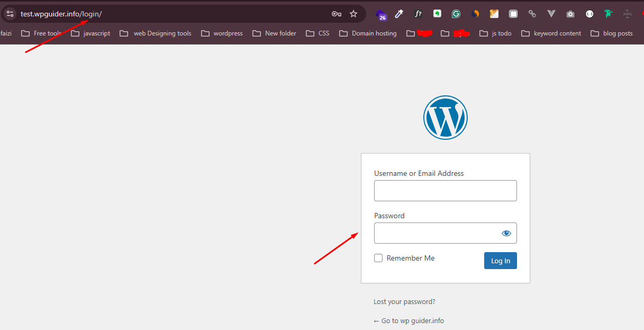The height and width of the screenshot is (330, 644).
Task: Open the CSS bookmark folder
Action: point(318,33)
